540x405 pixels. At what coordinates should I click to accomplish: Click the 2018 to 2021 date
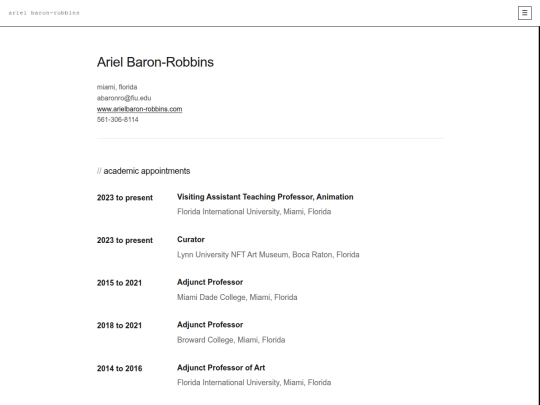[x=119, y=325]
